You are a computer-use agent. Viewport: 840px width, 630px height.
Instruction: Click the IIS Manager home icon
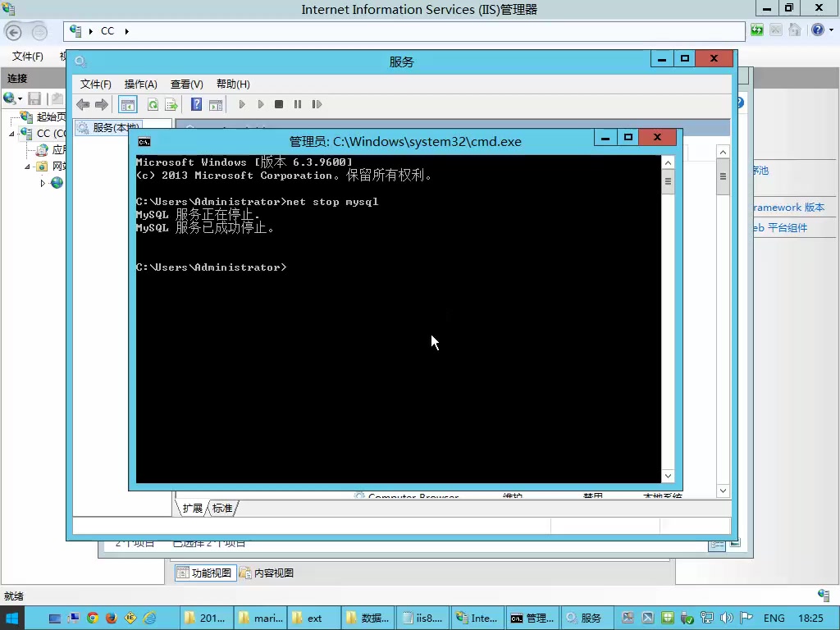794,30
